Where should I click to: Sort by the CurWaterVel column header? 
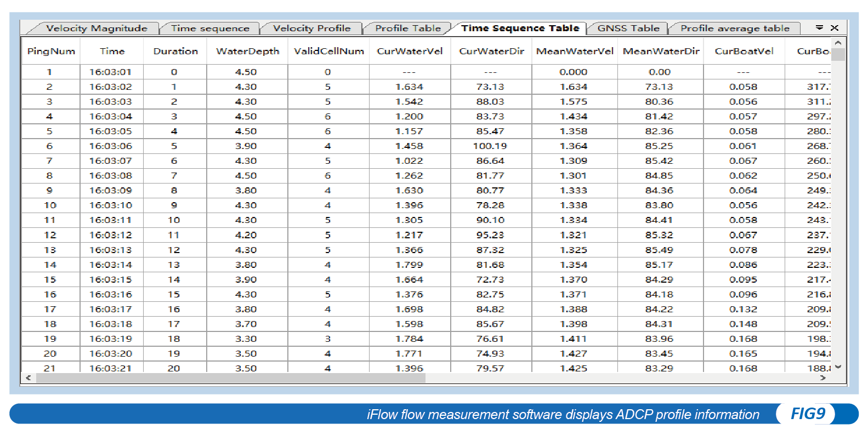(x=410, y=51)
